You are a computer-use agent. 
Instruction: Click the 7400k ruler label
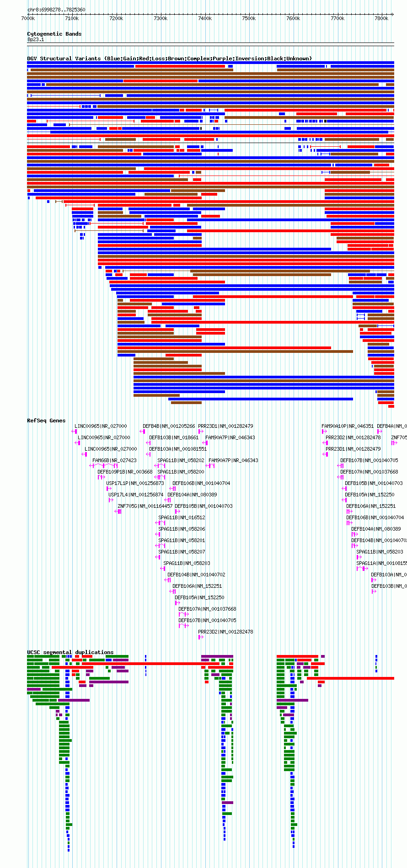(205, 18)
